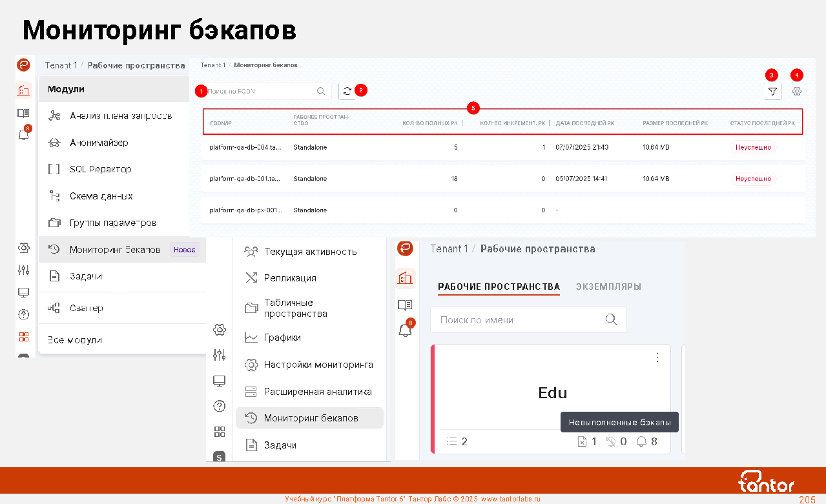Click the Tantor logo in top-left
This screenshot has width=826, height=504.
coord(23,65)
